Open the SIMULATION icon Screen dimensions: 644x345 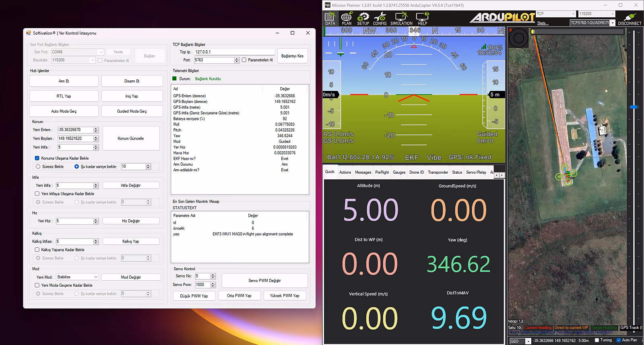click(401, 18)
